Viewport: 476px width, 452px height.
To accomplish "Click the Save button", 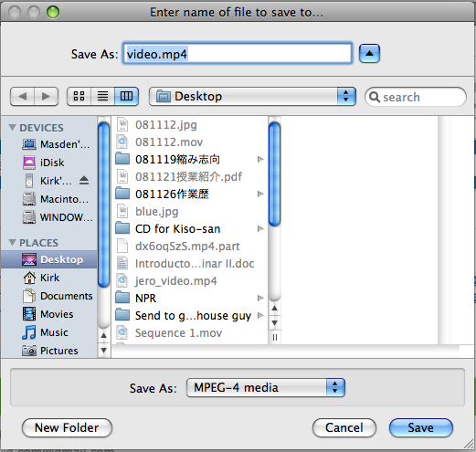I will [x=421, y=427].
